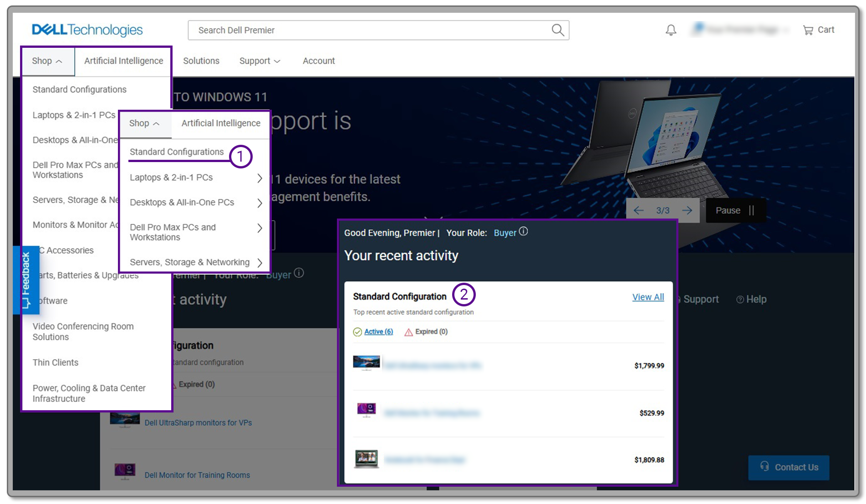Open View All standard configurations

[648, 297]
